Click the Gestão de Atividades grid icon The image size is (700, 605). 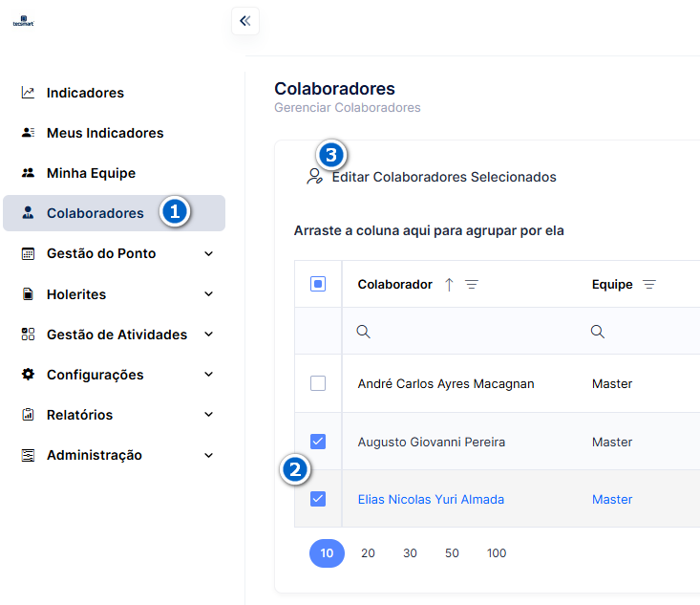(28, 335)
